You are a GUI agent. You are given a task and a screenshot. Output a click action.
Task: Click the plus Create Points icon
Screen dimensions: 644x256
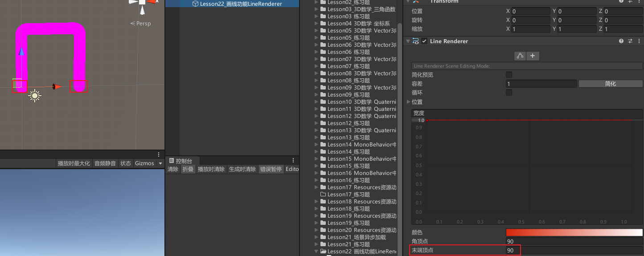point(533,56)
